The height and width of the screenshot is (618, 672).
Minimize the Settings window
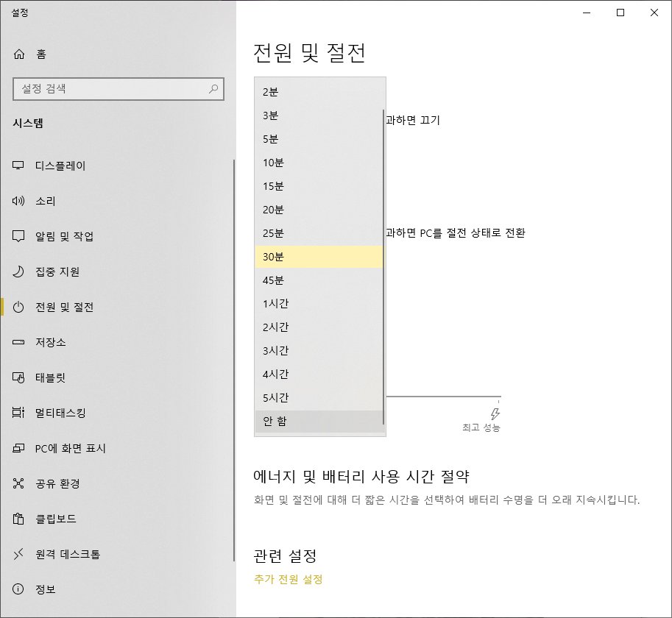587,13
